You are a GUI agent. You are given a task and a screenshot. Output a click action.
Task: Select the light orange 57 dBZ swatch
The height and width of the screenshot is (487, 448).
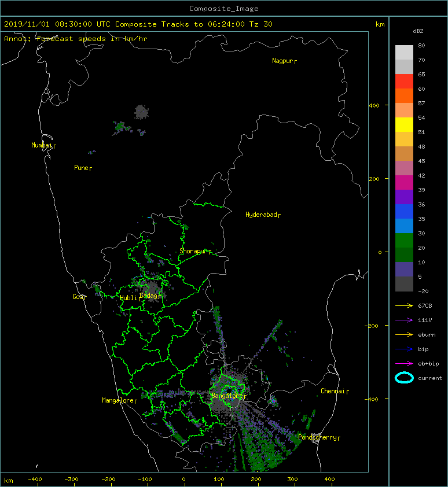click(404, 110)
